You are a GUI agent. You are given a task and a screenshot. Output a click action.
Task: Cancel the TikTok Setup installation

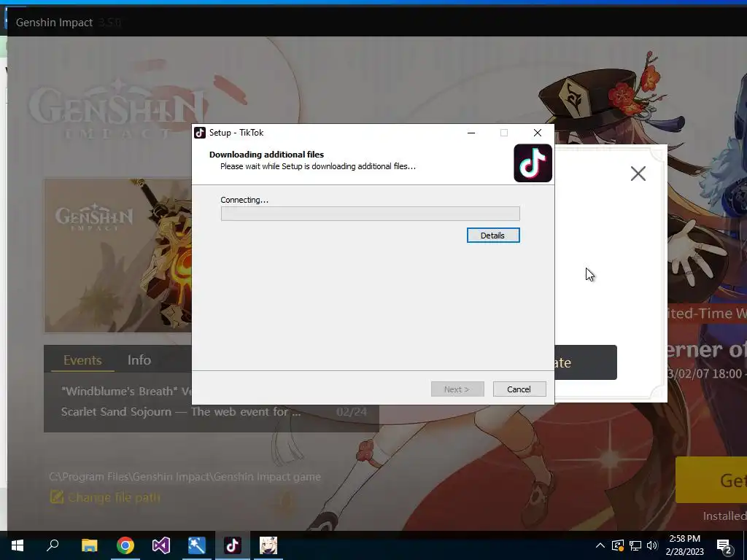(519, 389)
